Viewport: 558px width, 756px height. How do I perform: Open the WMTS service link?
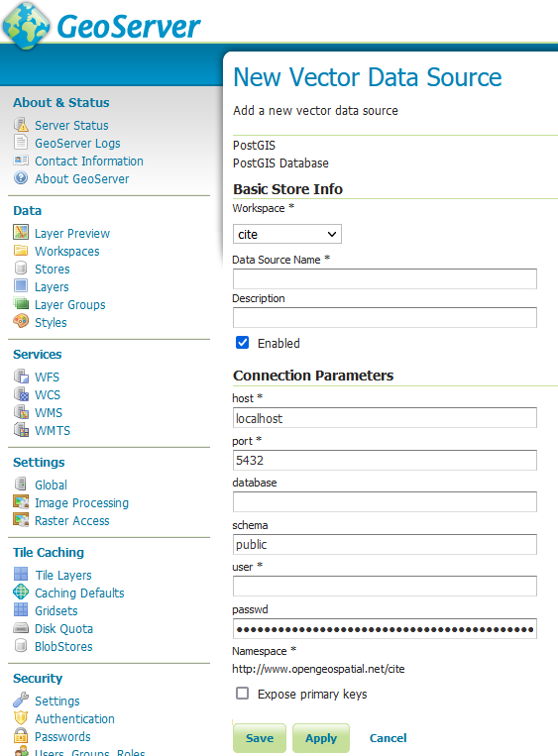click(53, 431)
